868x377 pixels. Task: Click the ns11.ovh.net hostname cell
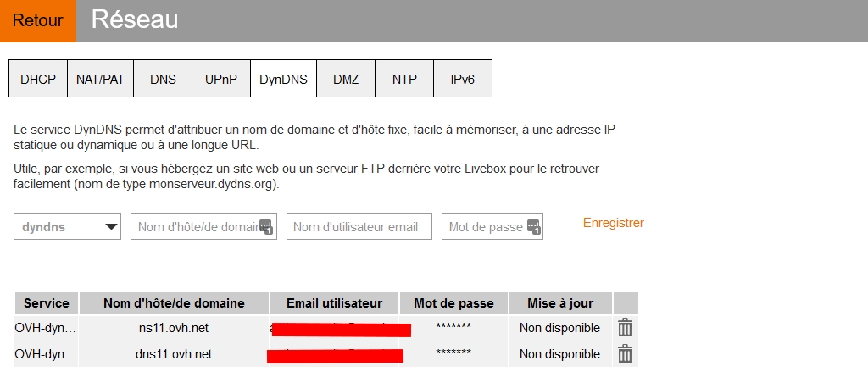174,328
